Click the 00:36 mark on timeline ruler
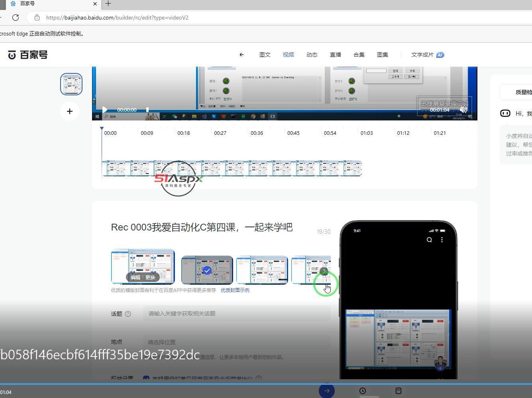Screen dimensions: 532x398 257,133
